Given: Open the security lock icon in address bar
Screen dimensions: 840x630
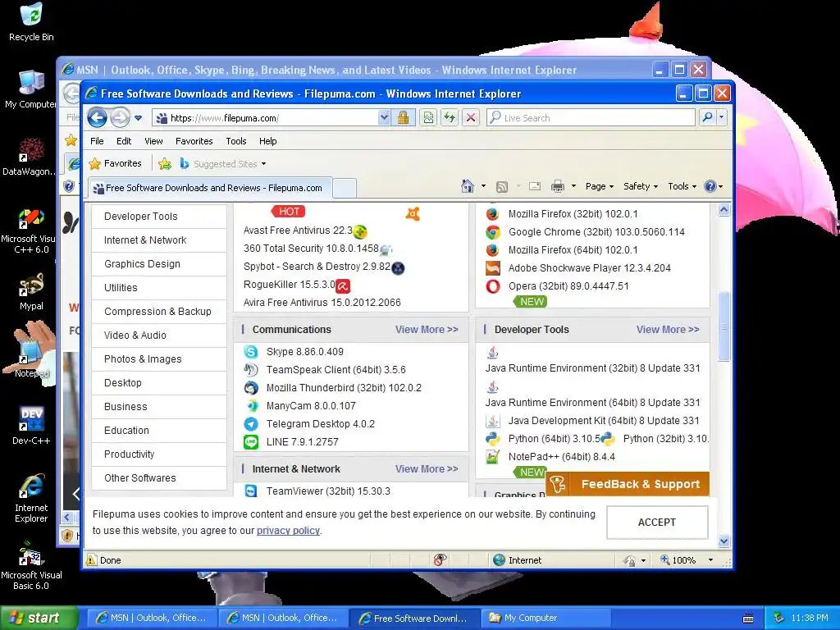Looking at the screenshot, I should (403, 117).
